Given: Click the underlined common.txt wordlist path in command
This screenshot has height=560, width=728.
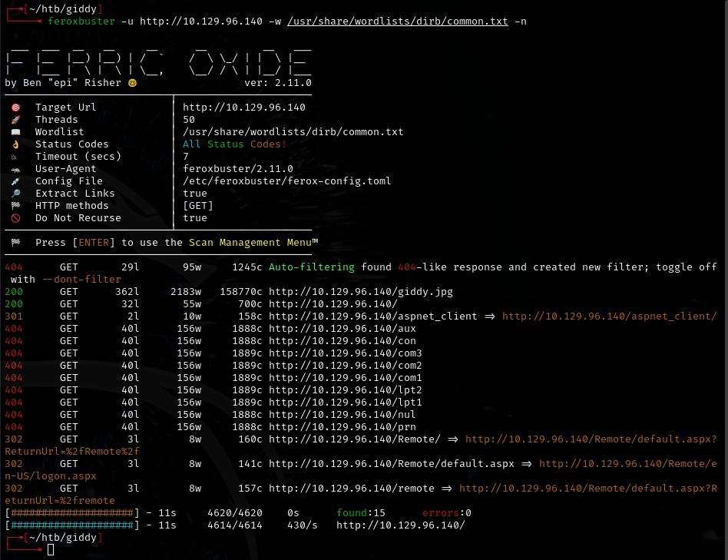Looking at the screenshot, I should tap(397, 22).
